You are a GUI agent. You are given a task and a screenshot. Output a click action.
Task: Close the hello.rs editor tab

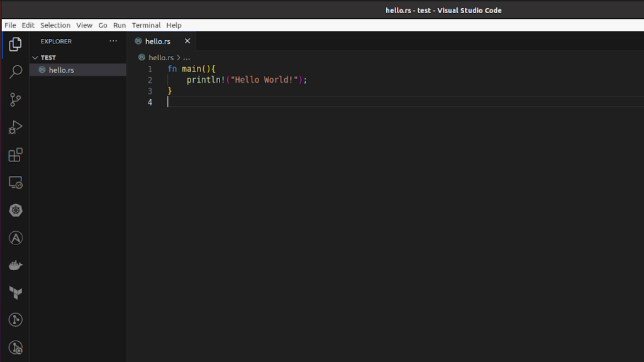pyautogui.click(x=187, y=41)
